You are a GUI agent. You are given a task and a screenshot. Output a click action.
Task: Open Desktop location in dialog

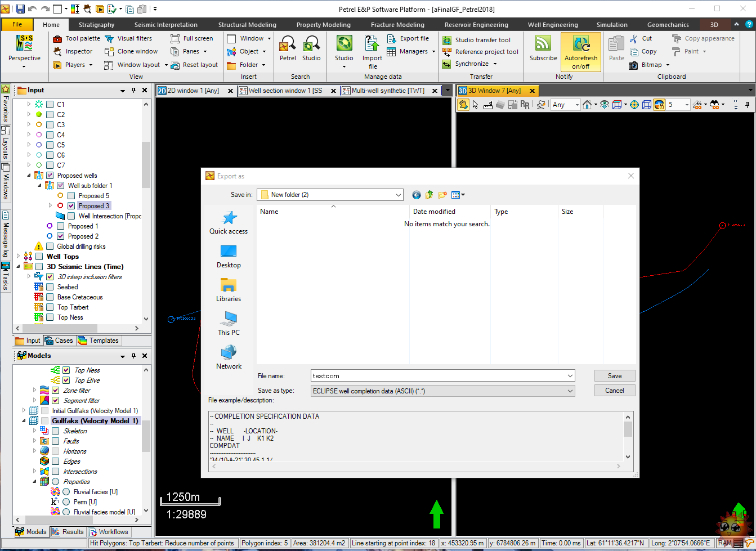[x=229, y=257]
